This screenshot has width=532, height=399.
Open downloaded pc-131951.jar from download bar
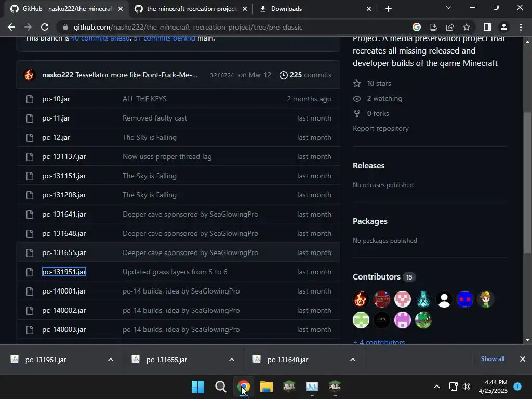click(46, 360)
